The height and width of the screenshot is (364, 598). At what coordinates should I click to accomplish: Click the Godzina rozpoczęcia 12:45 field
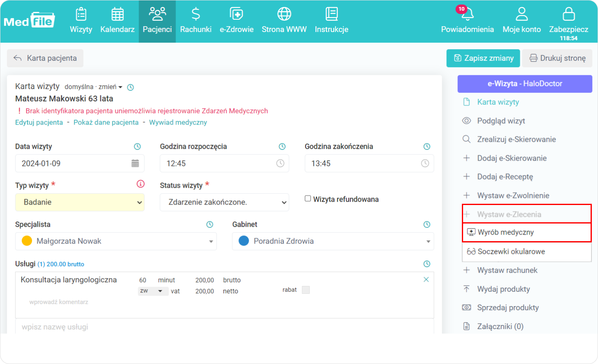point(225,164)
